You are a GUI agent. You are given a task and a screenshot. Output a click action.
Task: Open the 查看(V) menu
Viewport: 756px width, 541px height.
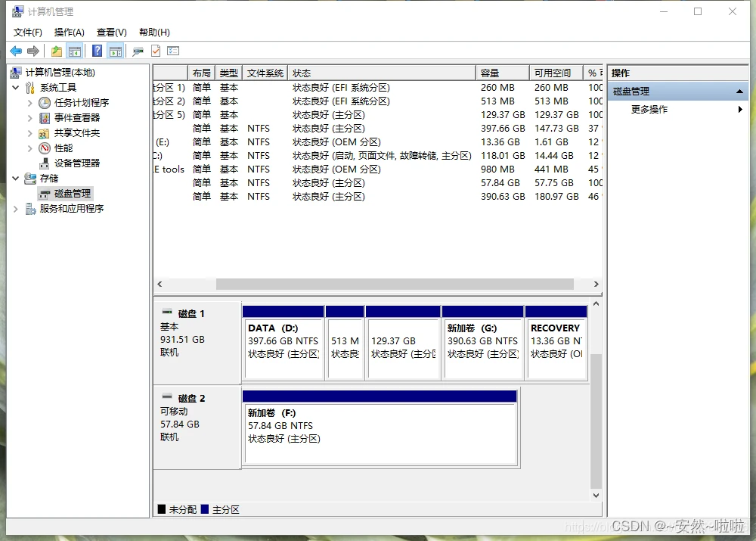click(x=111, y=33)
